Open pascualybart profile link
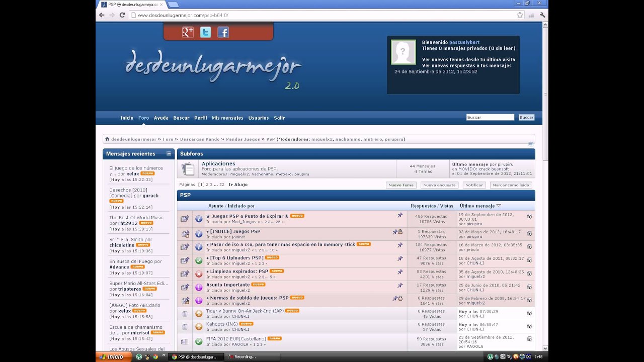Image resolution: width=644 pixels, height=362 pixels. pyautogui.click(x=464, y=42)
